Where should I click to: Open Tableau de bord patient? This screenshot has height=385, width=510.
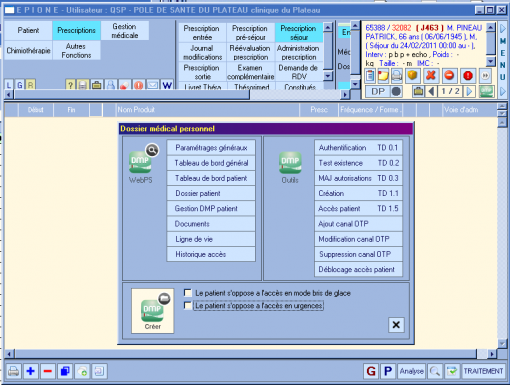click(211, 178)
